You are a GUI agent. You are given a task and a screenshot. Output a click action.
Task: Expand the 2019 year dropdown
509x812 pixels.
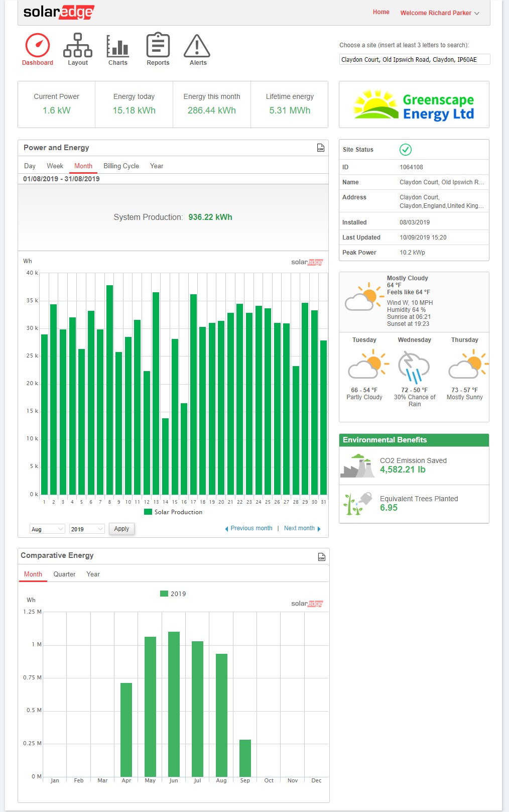coord(87,529)
